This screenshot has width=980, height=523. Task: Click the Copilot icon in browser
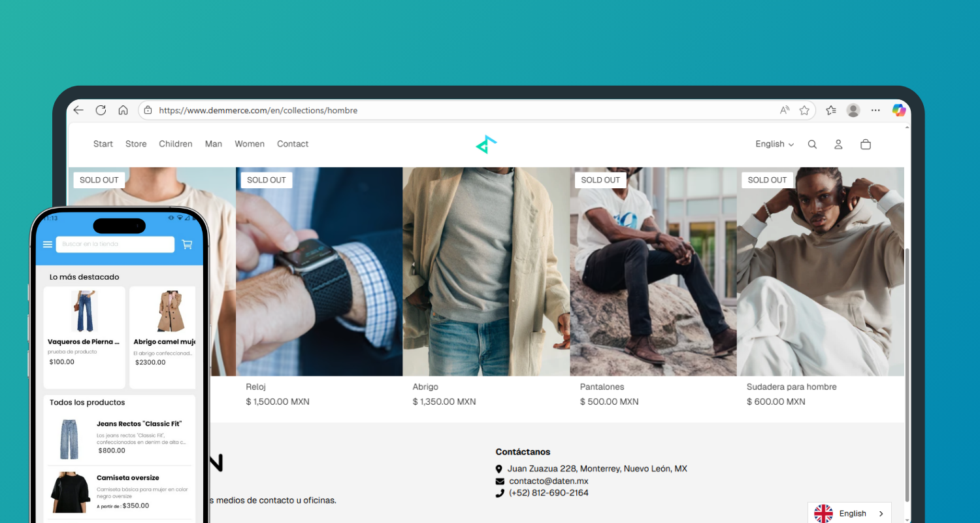(899, 110)
